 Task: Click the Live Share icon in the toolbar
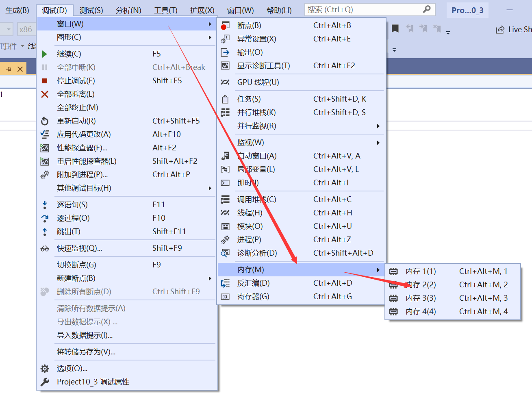tap(500, 30)
